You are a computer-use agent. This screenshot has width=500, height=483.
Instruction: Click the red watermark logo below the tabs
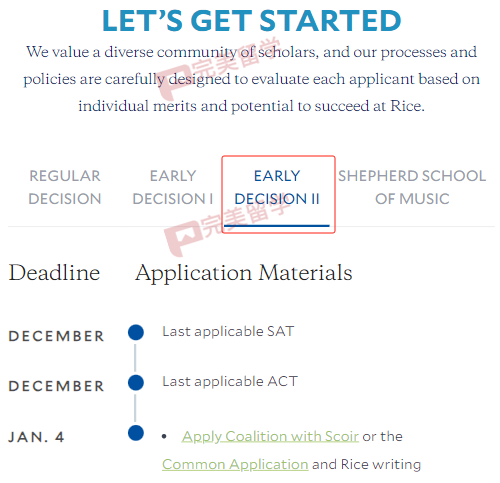182,238
